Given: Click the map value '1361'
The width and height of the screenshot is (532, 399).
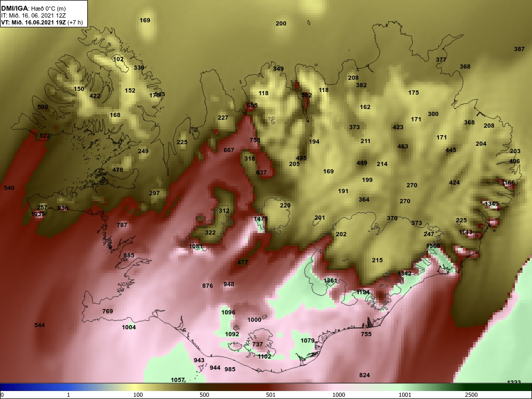Looking at the screenshot, I should tap(330, 280).
